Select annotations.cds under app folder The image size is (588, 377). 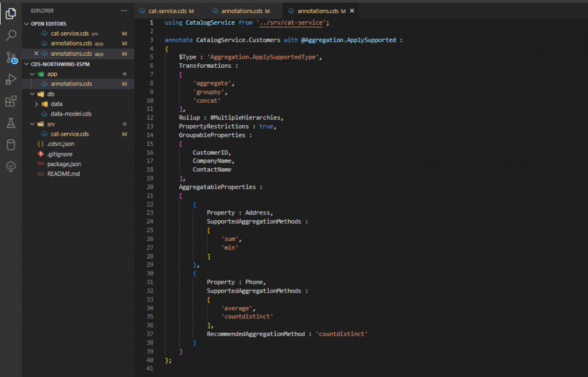point(78,84)
